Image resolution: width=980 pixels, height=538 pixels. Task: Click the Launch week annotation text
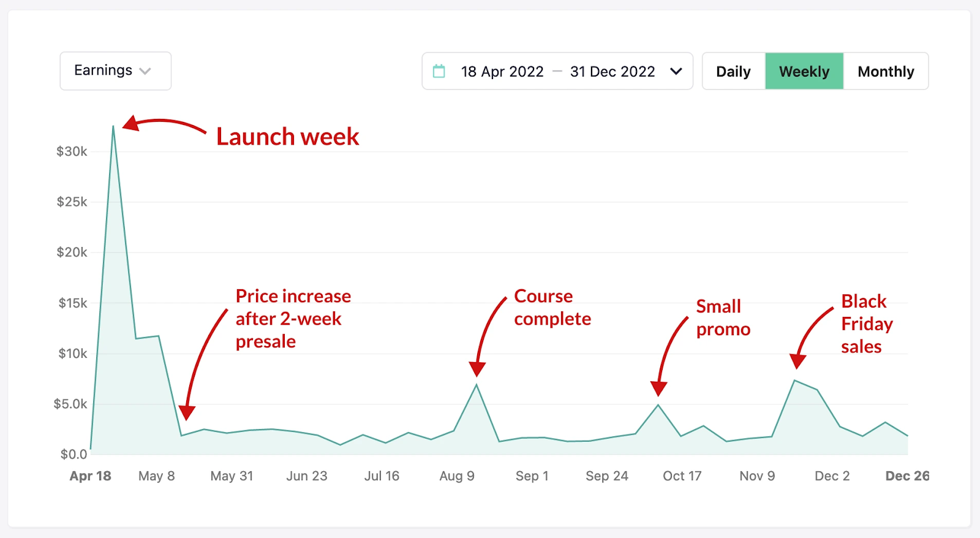287,136
